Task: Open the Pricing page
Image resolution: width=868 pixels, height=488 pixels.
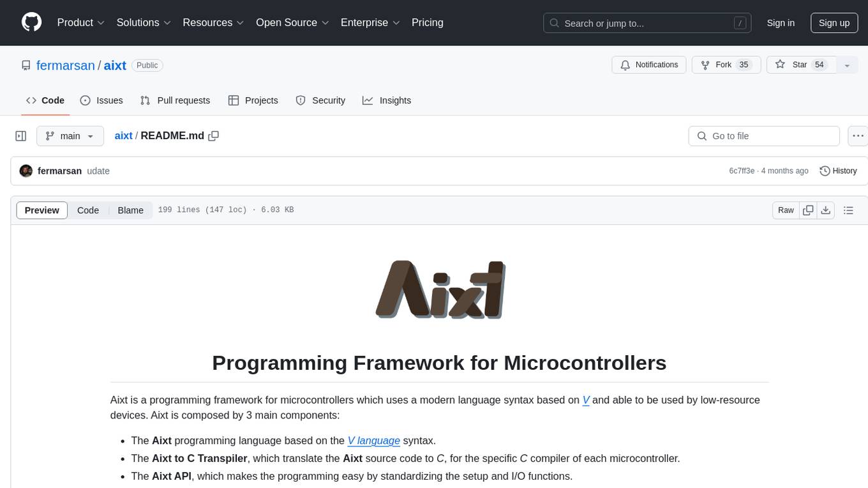Action: 428,22
